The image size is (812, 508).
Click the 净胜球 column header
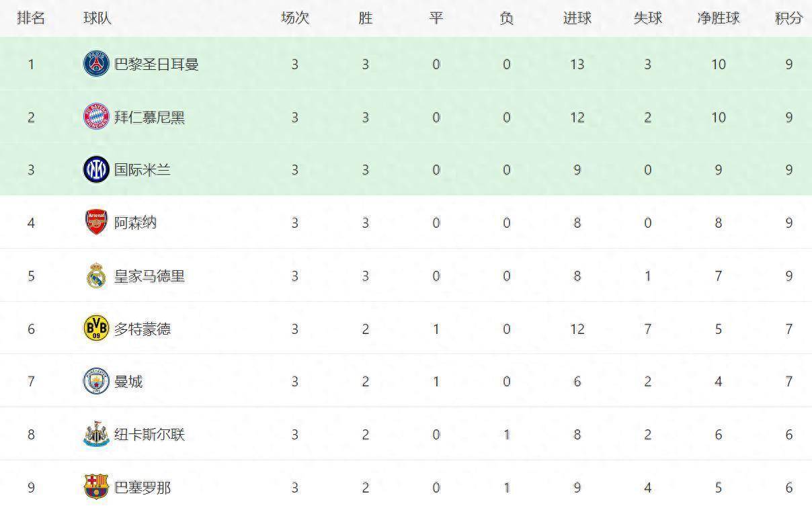point(718,18)
